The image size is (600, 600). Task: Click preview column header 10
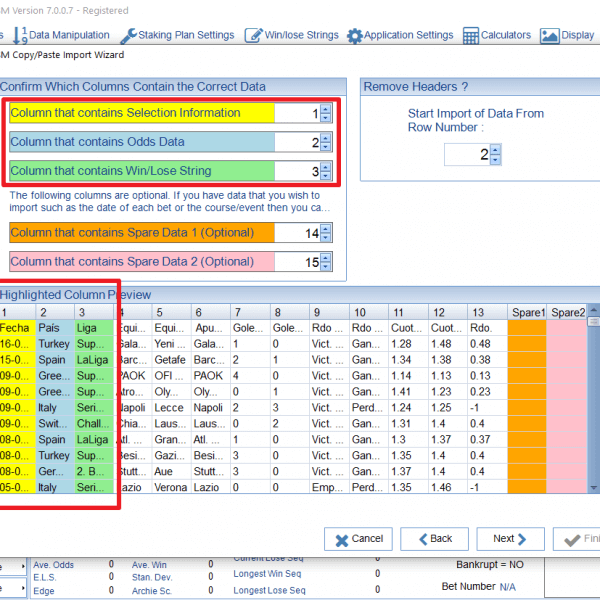point(369,312)
